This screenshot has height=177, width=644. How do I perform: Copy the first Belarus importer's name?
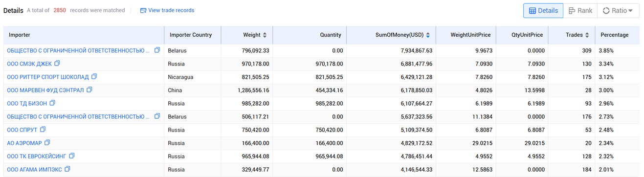click(157, 50)
